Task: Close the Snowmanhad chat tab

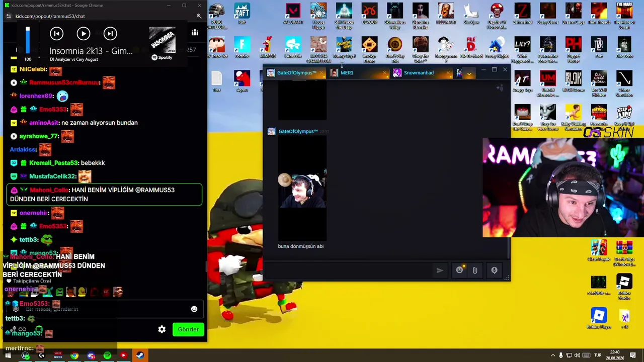Action: (x=448, y=73)
